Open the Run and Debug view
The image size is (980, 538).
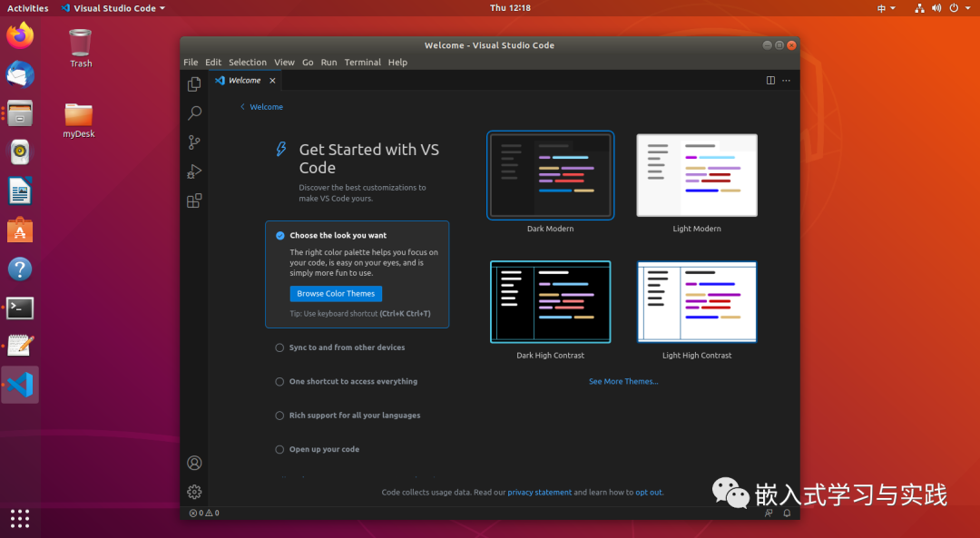[x=193, y=171]
